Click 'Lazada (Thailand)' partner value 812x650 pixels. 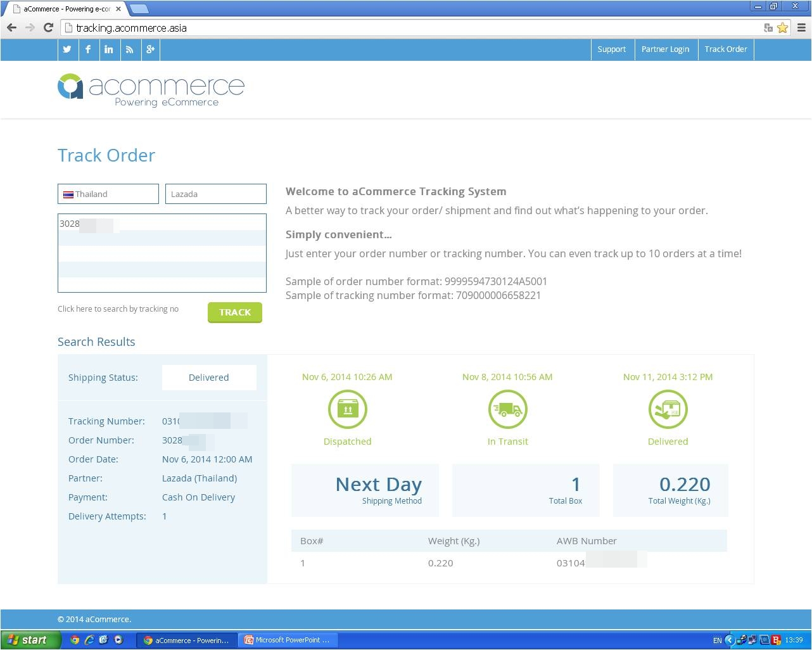pos(200,478)
